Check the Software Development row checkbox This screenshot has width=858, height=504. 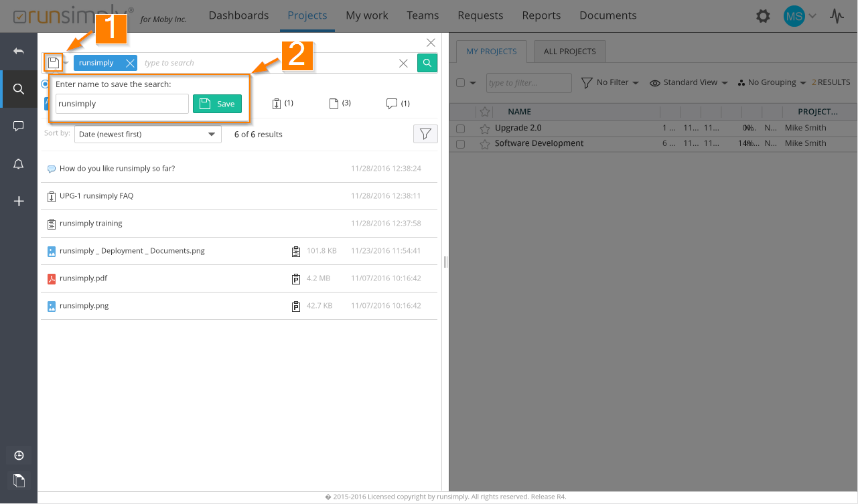point(460,144)
